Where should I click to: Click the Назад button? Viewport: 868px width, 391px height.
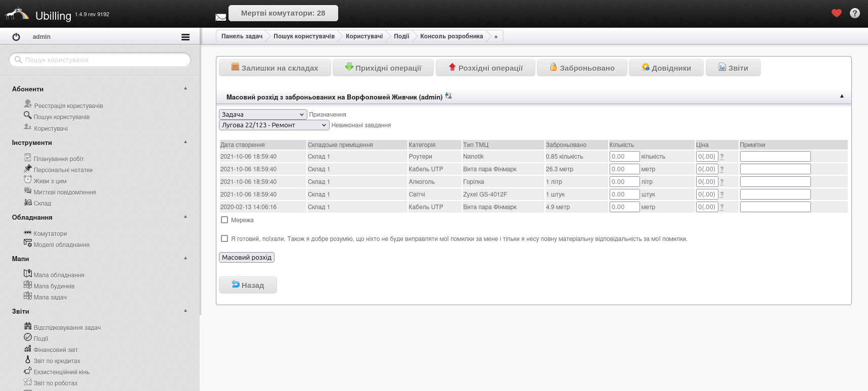[x=248, y=285]
